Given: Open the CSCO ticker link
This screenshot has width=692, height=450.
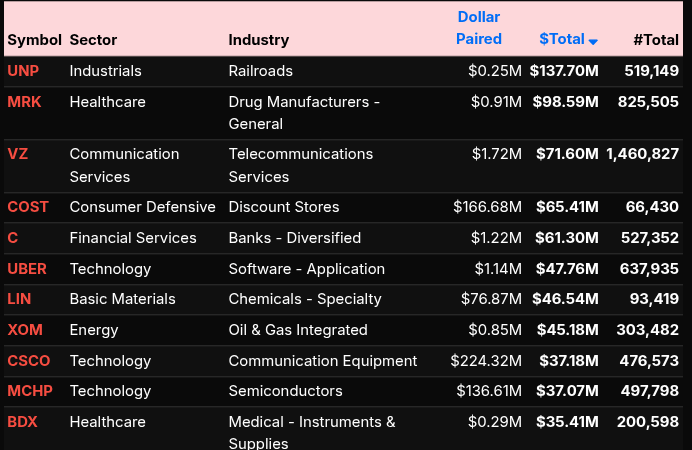Looking at the screenshot, I should click(x=29, y=361).
